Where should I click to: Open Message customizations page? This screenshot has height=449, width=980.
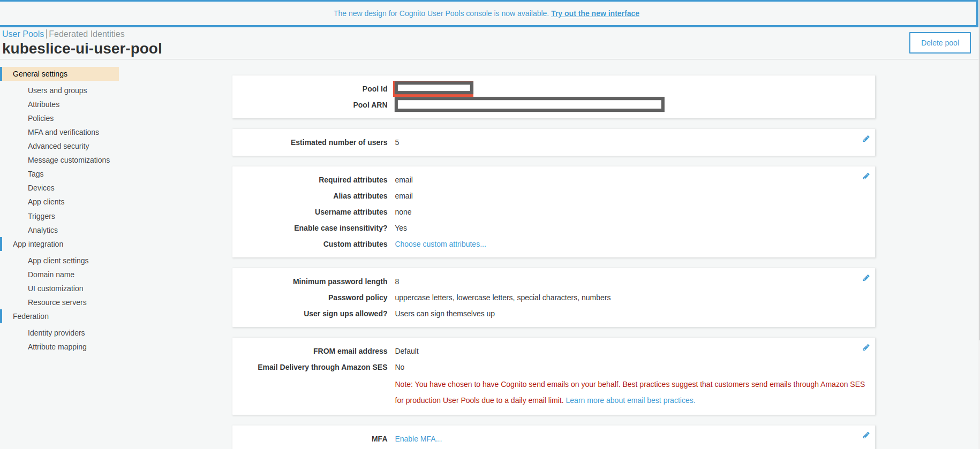(69, 160)
